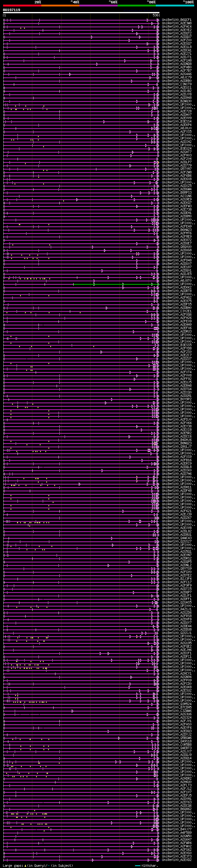197x868 pixels.
Task: Select hit UniRef100_A8J8T0
Action: (176, 281)
